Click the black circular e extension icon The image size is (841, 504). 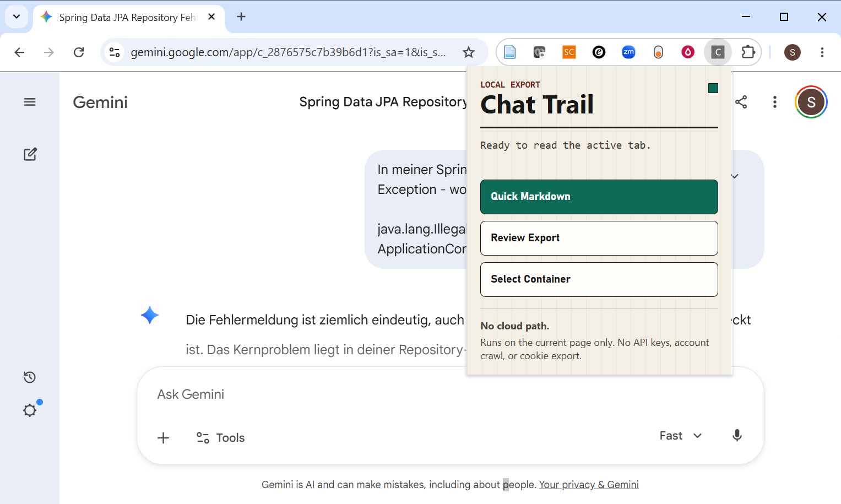click(599, 52)
